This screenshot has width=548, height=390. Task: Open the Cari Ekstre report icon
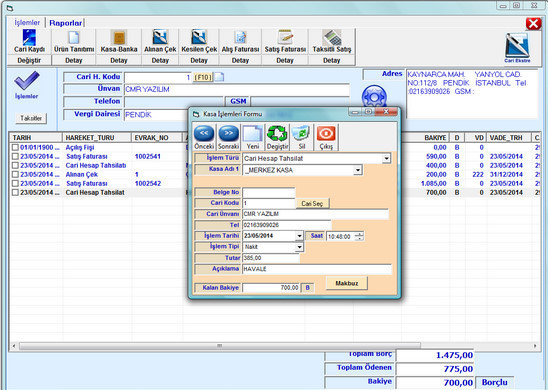coord(517,46)
